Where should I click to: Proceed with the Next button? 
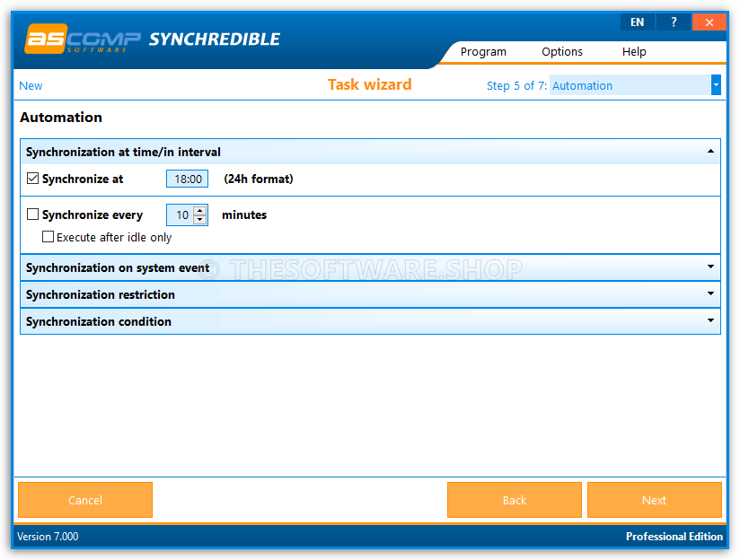pyautogui.click(x=654, y=500)
